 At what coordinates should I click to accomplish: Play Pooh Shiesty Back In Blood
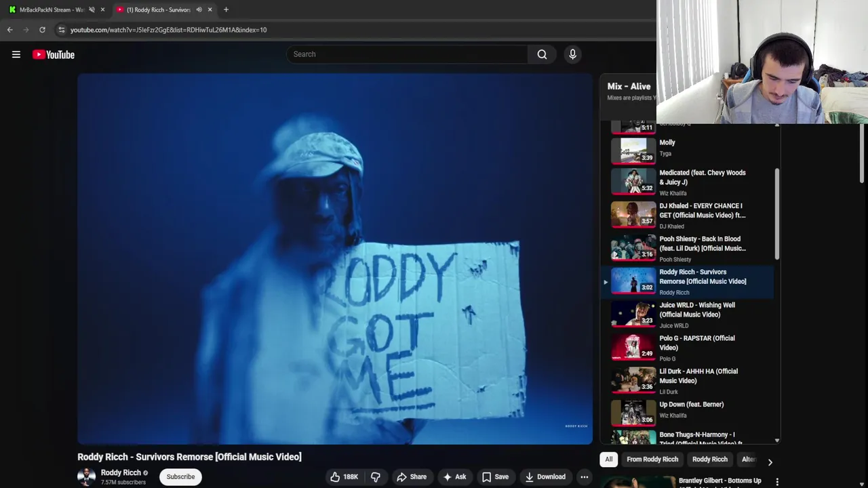pos(688,248)
